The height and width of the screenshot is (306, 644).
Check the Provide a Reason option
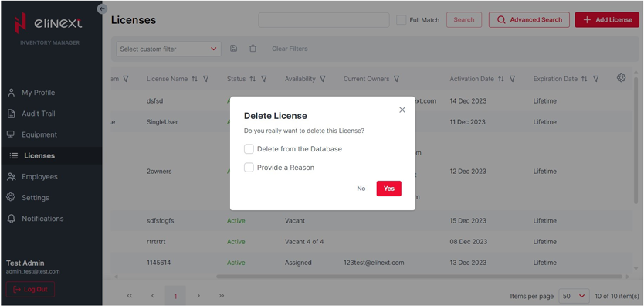[249, 167]
